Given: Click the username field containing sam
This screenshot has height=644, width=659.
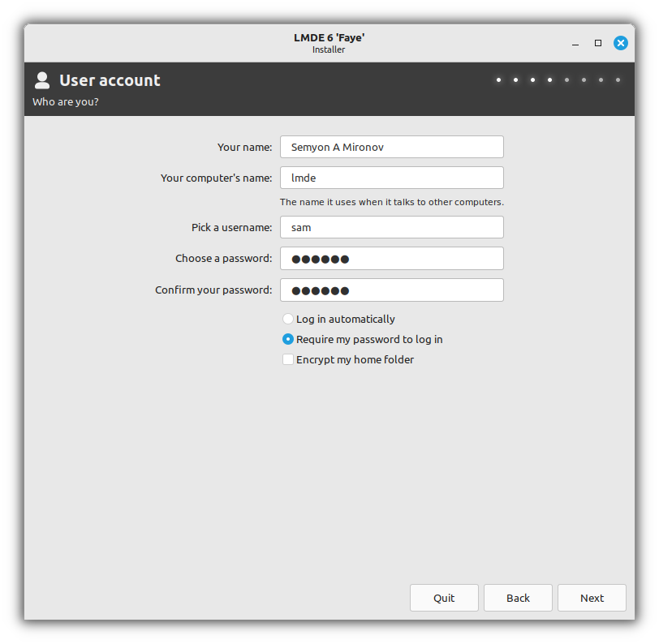Looking at the screenshot, I should pos(391,227).
